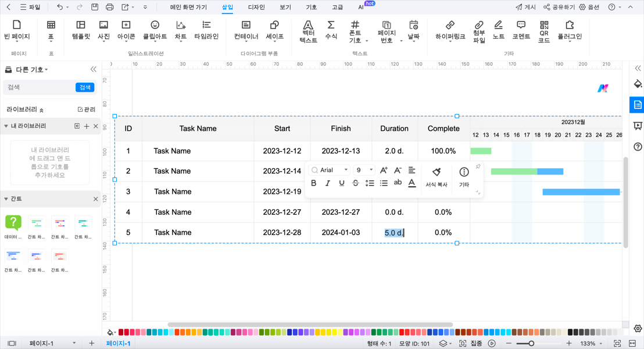Open the AI tab
The width and height of the screenshot is (644, 349).
360,7
